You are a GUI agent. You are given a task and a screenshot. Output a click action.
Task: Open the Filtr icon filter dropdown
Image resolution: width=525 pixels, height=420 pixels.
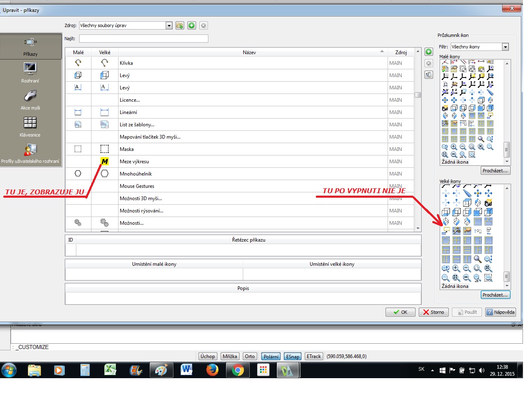(505, 47)
